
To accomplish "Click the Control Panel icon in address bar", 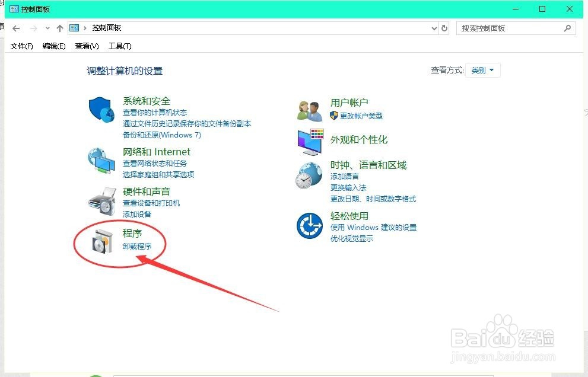I will pos(74,27).
